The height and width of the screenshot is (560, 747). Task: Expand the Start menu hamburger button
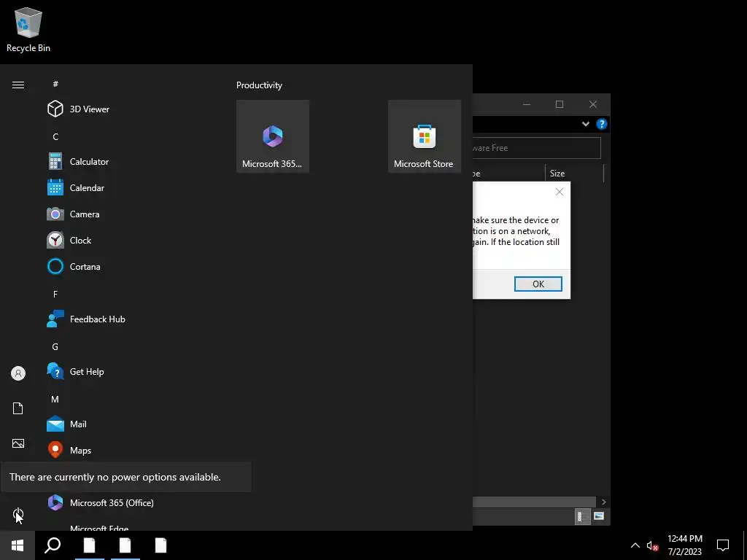(x=18, y=85)
